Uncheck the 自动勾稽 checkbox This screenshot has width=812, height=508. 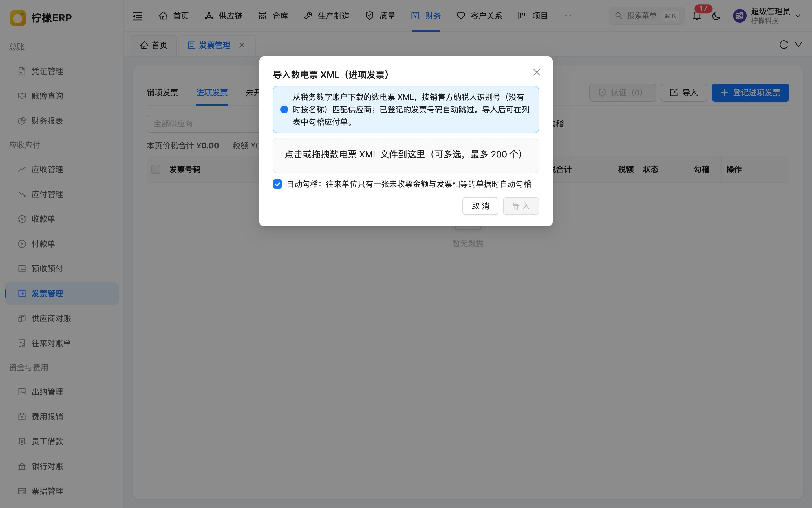277,184
